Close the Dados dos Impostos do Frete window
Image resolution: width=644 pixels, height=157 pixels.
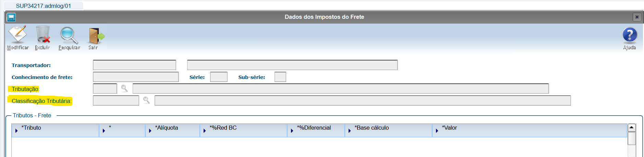[637, 17]
